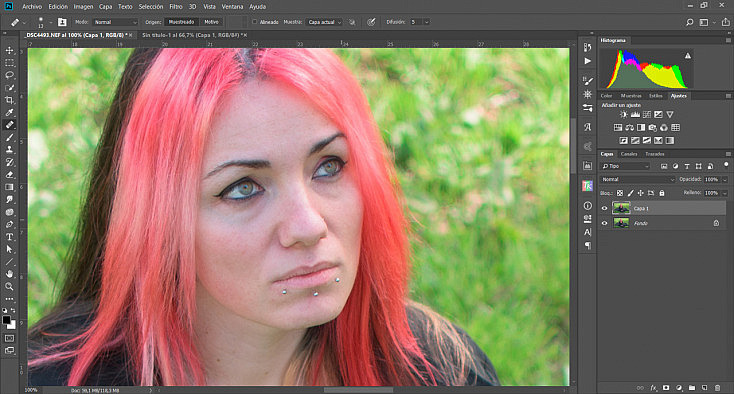734x394 pixels.
Task: Open the Archivo menu
Action: [32, 7]
